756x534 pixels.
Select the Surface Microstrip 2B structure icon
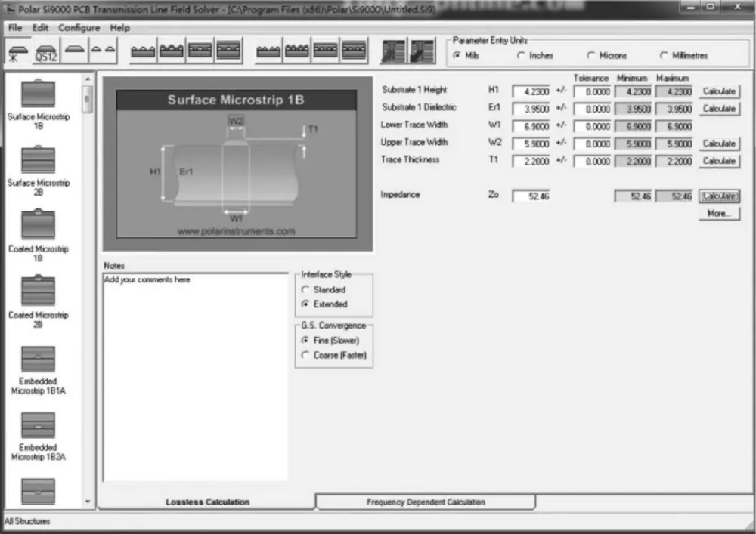(38, 161)
